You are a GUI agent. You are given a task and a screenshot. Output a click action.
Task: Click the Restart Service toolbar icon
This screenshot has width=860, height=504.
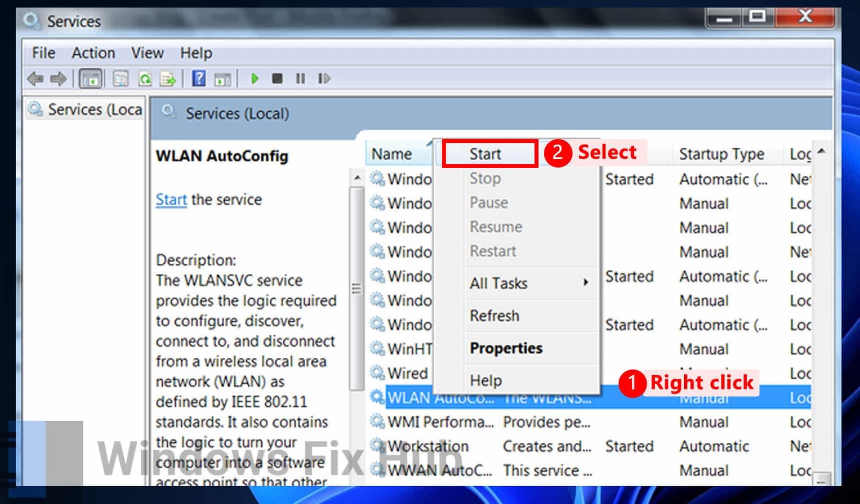click(x=324, y=78)
